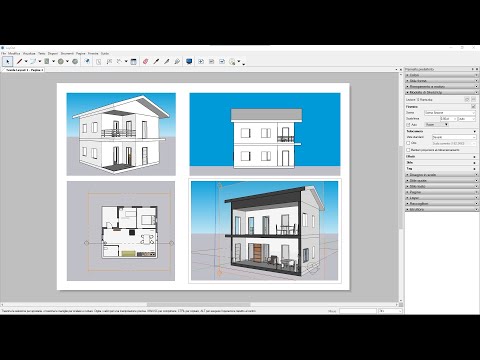Click the blue pin-like tool icon
Viewport: 480px width, 360px height.
coord(87,61)
